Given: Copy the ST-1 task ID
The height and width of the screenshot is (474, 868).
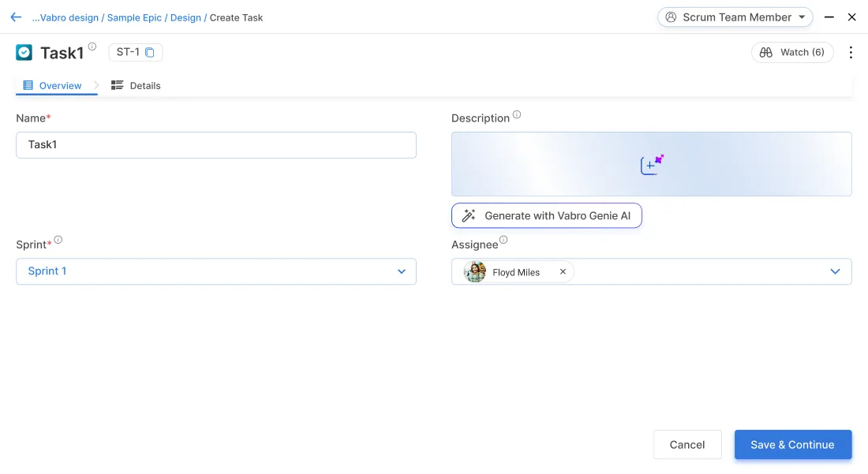Looking at the screenshot, I should pyautogui.click(x=150, y=53).
